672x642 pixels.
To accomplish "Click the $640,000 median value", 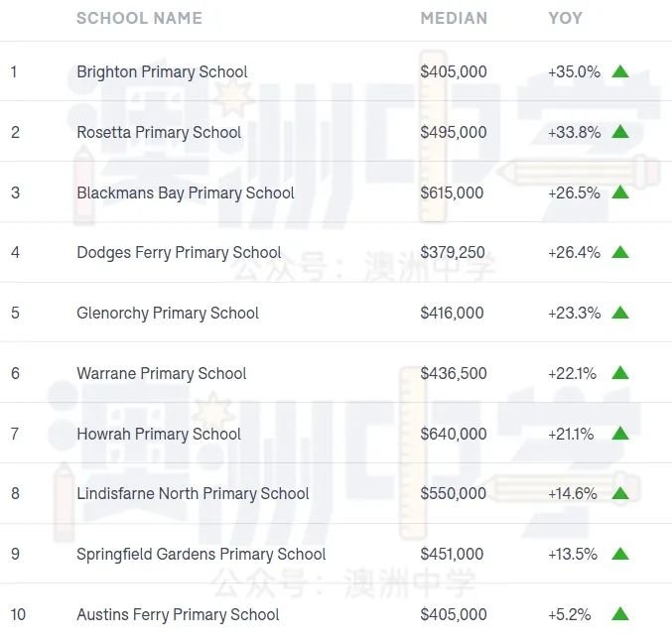I will coord(454,434).
